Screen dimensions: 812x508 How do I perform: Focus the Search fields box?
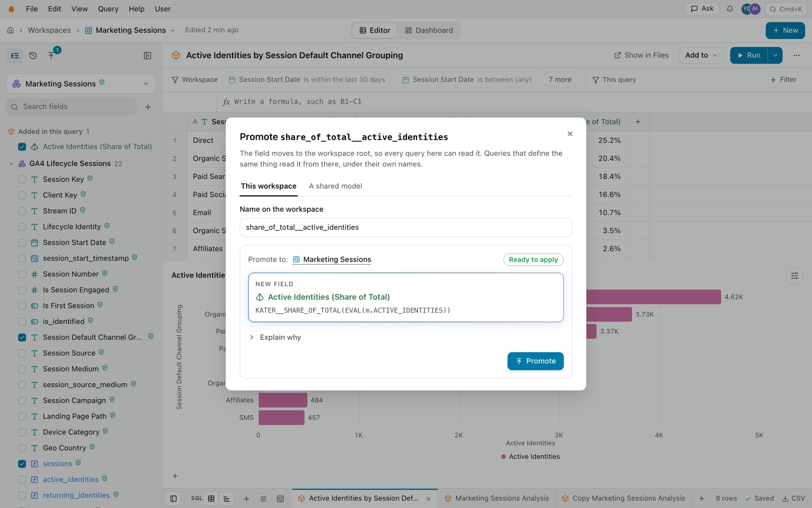click(71, 107)
